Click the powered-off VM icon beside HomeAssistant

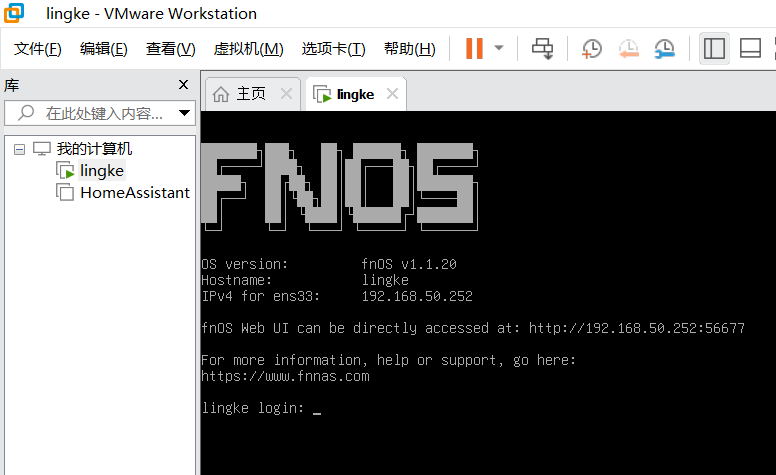click(65, 192)
